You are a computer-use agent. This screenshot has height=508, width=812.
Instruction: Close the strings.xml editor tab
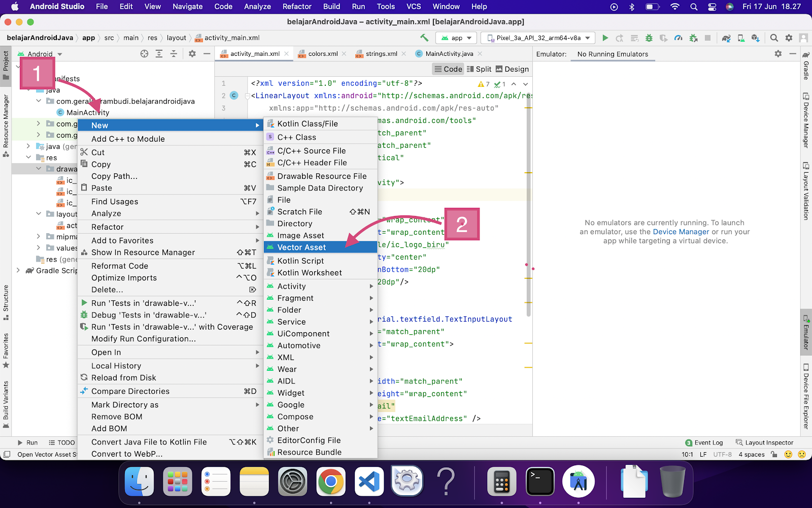point(404,54)
